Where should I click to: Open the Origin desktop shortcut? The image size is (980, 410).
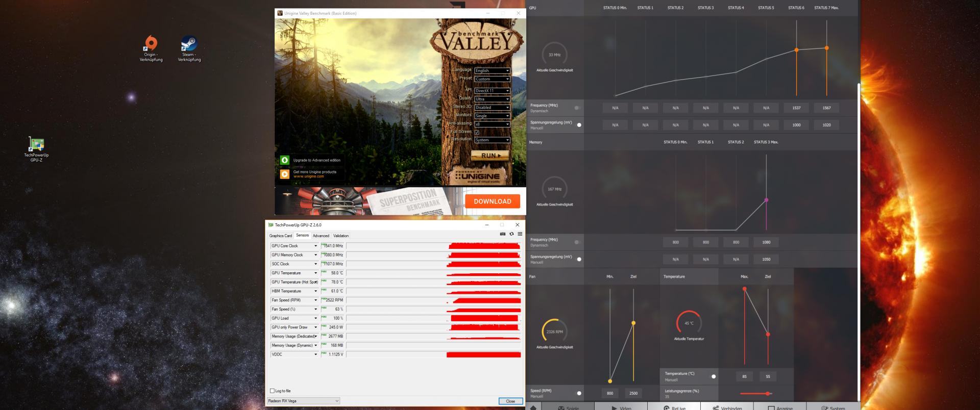tap(151, 49)
